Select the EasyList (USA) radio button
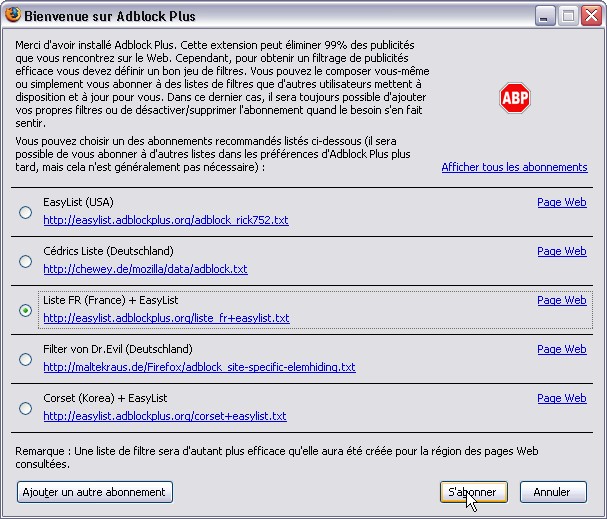 pyautogui.click(x=26, y=212)
